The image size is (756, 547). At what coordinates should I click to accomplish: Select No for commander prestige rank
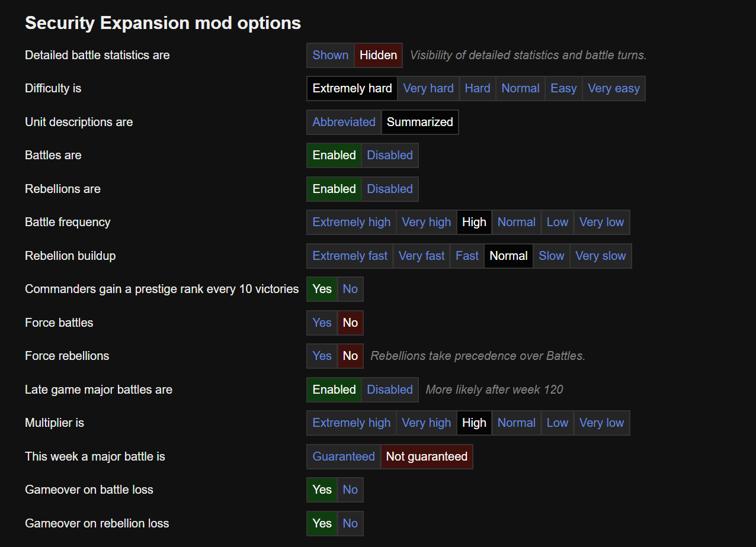[x=350, y=289]
